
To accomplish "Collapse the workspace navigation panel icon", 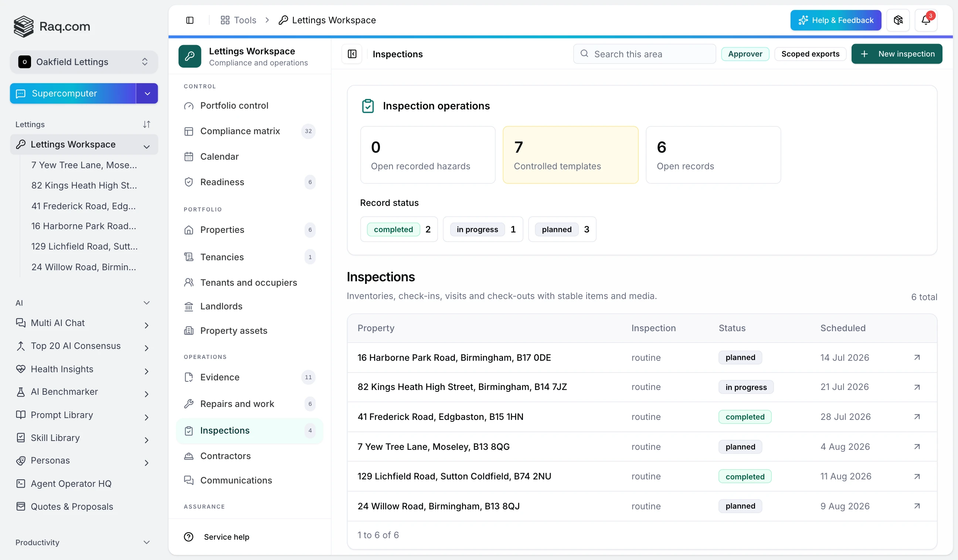I will click(x=352, y=54).
